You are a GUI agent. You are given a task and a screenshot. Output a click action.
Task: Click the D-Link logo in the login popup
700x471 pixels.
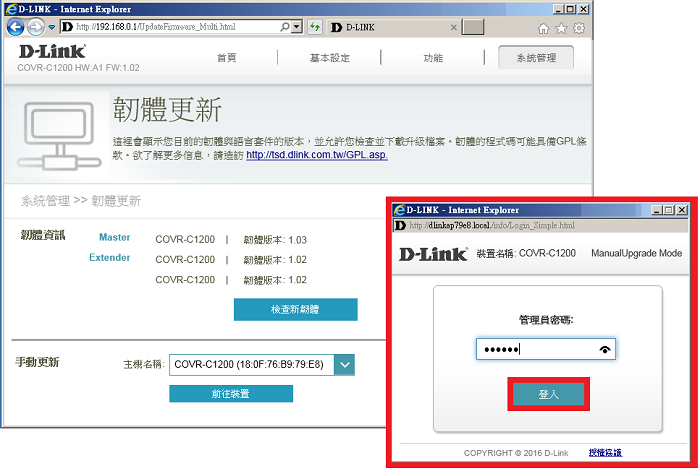click(x=433, y=254)
